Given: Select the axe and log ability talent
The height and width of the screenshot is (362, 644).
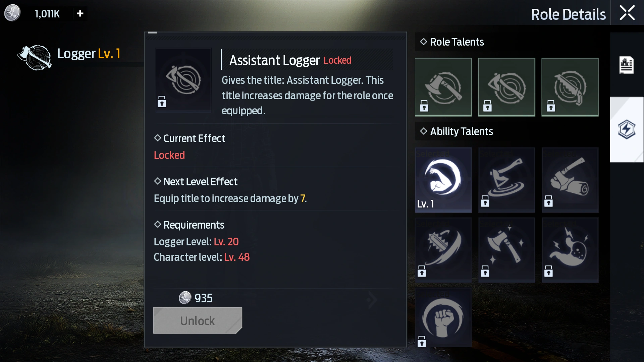Looking at the screenshot, I should [570, 180].
